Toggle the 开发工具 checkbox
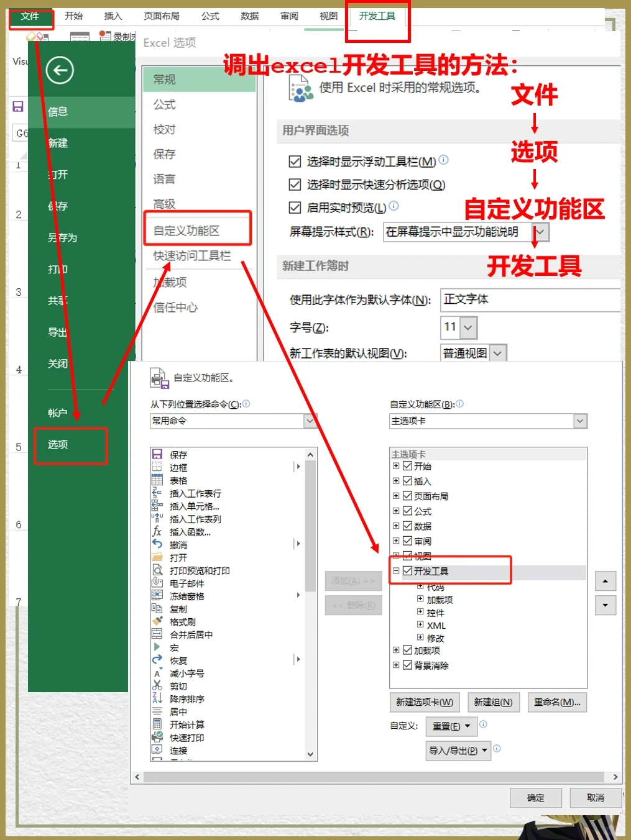 (408, 570)
